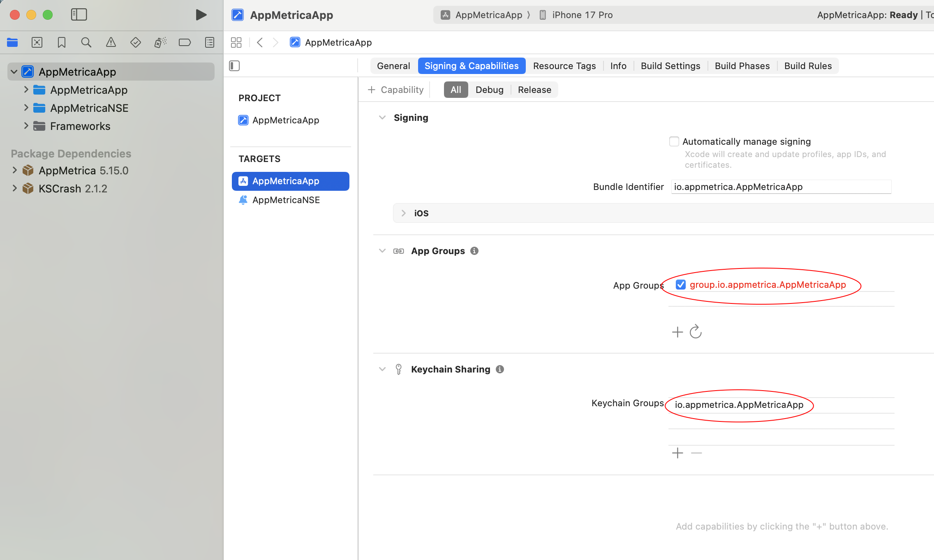Enable Automatically manage signing
This screenshot has height=560, width=934.
point(674,141)
